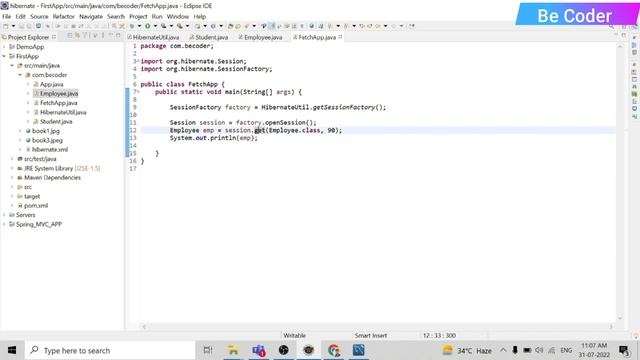Click Collapse All in Project Explorer toolbar

click(69, 36)
